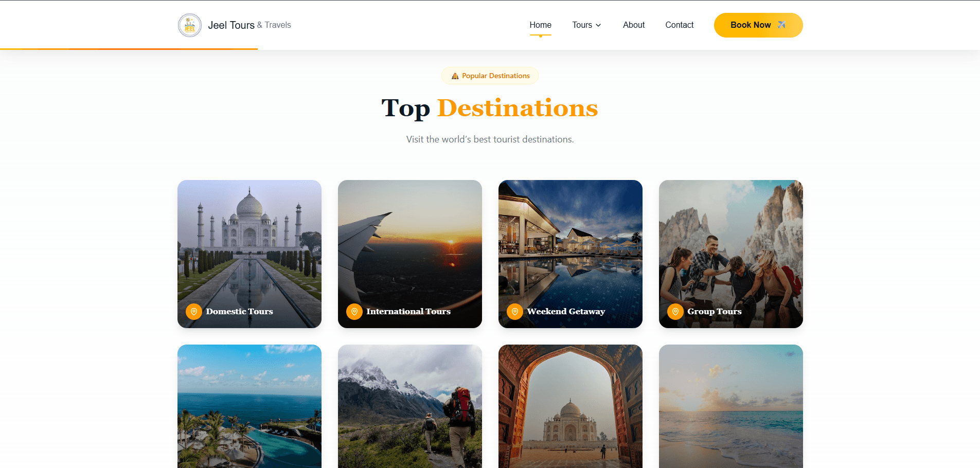Open the Home menu item
Screen dimensions: 980x468
pos(540,25)
